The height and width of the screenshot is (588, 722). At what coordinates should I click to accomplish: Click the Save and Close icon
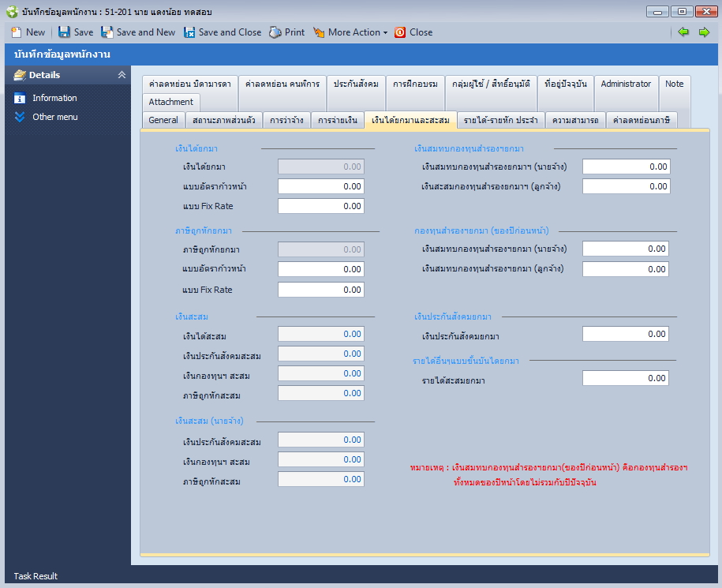click(189, 32)
